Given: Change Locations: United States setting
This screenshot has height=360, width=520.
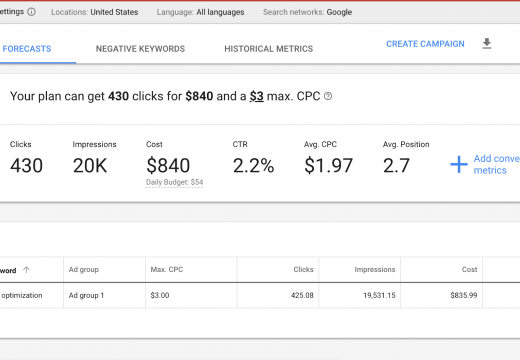Looking at the screenshot, I should pos(95,12).
